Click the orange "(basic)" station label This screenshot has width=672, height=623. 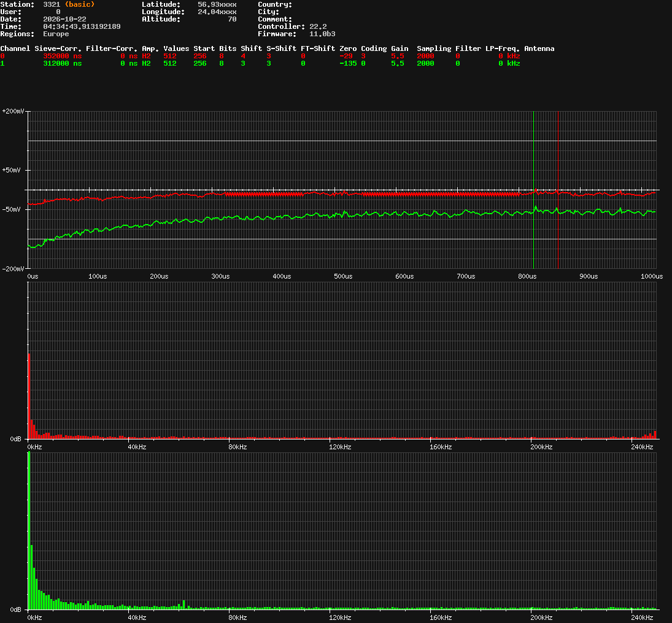[80, 4]
